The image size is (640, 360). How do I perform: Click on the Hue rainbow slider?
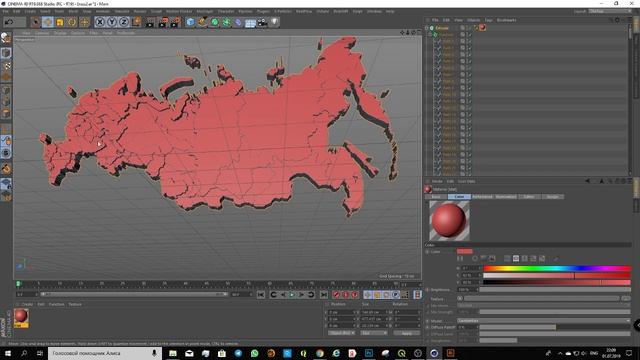click(x=557, y=268)
